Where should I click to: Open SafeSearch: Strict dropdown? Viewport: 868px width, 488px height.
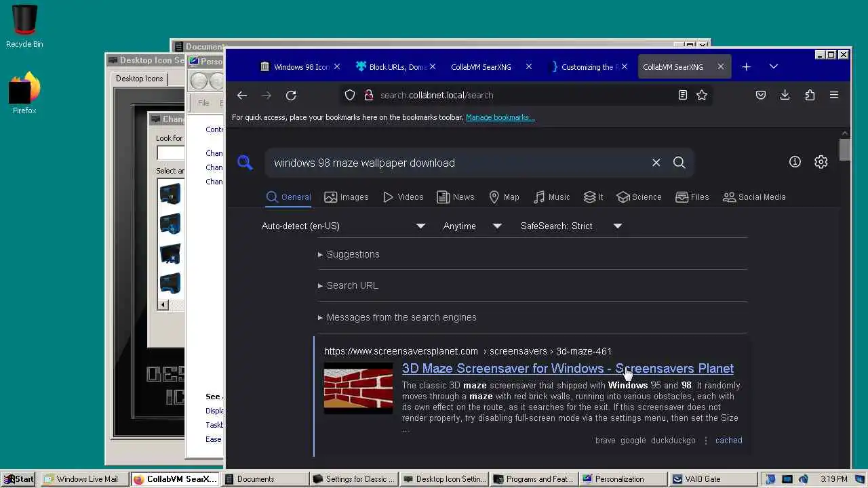(571, 226)
